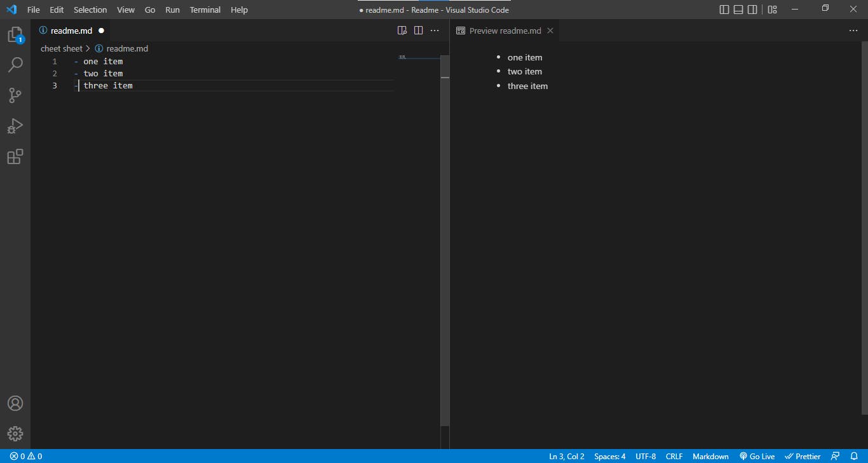Open the Extensions view icon
Screen dimensions: 868x463
point(15,156)
